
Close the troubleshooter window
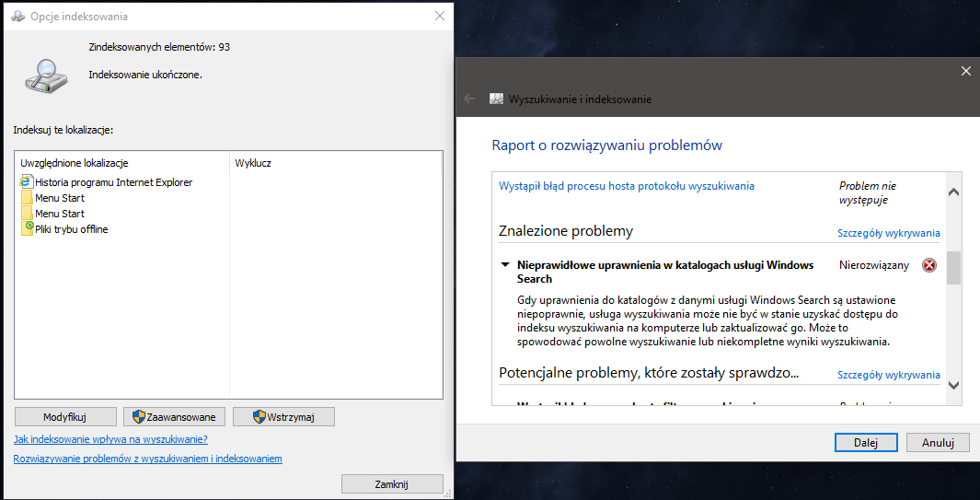click(965, 71)
